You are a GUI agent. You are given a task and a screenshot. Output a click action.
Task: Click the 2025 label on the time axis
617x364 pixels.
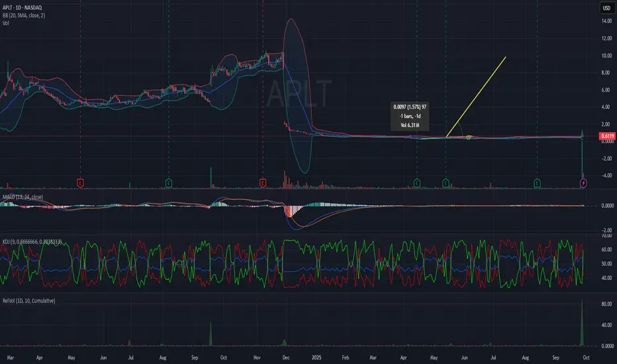tap(316, 357)
